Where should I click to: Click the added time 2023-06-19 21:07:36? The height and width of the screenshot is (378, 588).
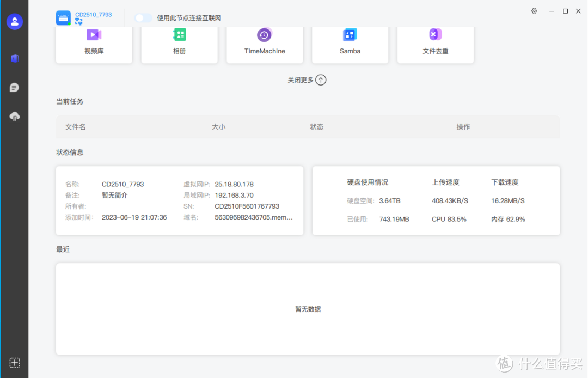click(x=134, y=217)
